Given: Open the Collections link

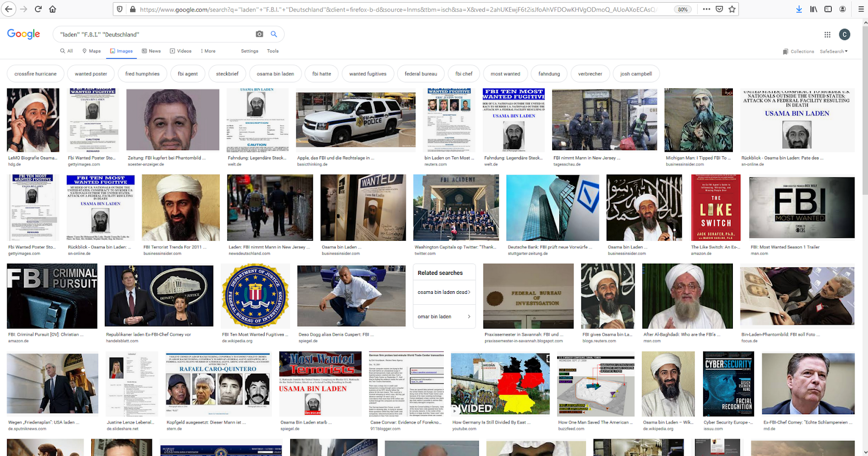Looking at the screenshot, I should click(799, 52).
